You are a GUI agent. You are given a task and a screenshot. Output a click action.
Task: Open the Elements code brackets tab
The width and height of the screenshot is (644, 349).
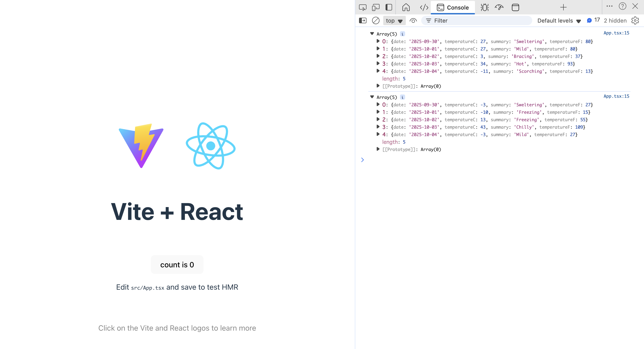(x=424, y=7)
